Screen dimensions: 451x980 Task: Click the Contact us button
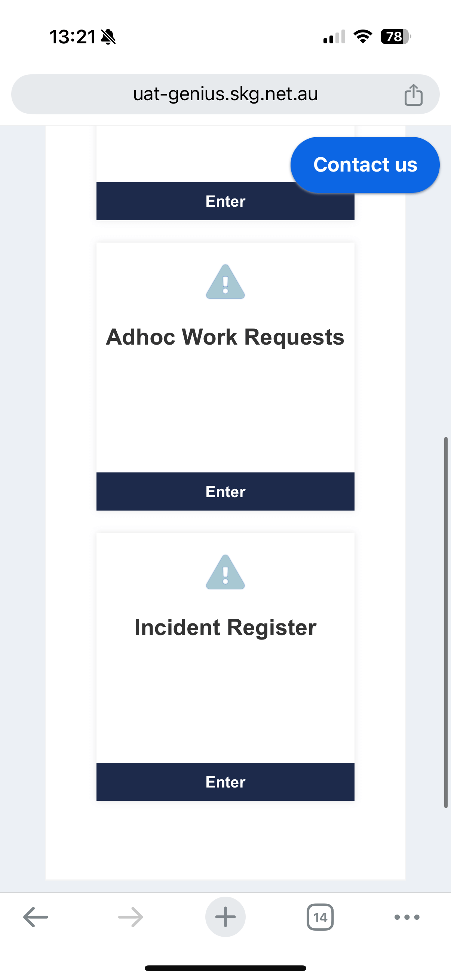pyautogui.click(x=365, y=165)
